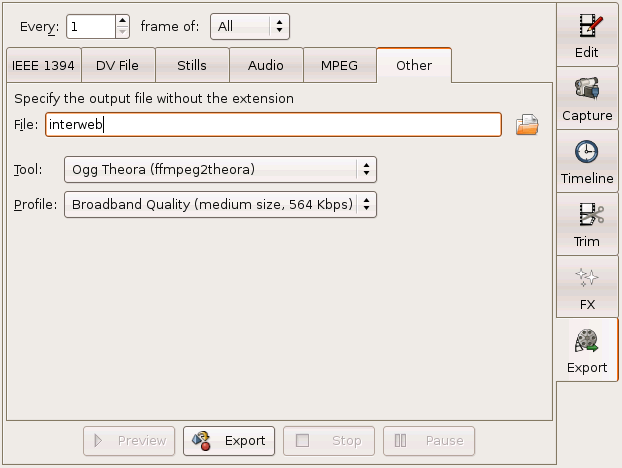Switch to the IEEE 1394 tab
The height and width of the screenshot is (468, 622).
(43, 66)
